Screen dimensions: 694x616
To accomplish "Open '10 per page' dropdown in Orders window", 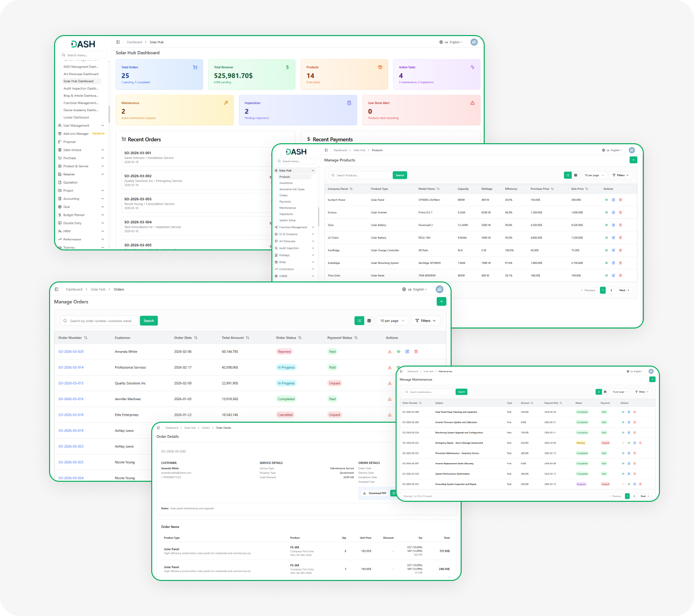I will coord(392,321).
